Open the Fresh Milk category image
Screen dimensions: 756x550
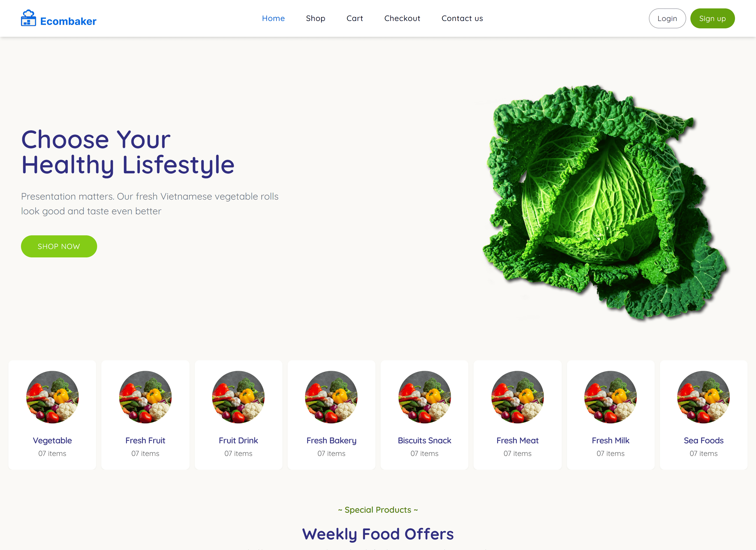[x=611, y=397]
